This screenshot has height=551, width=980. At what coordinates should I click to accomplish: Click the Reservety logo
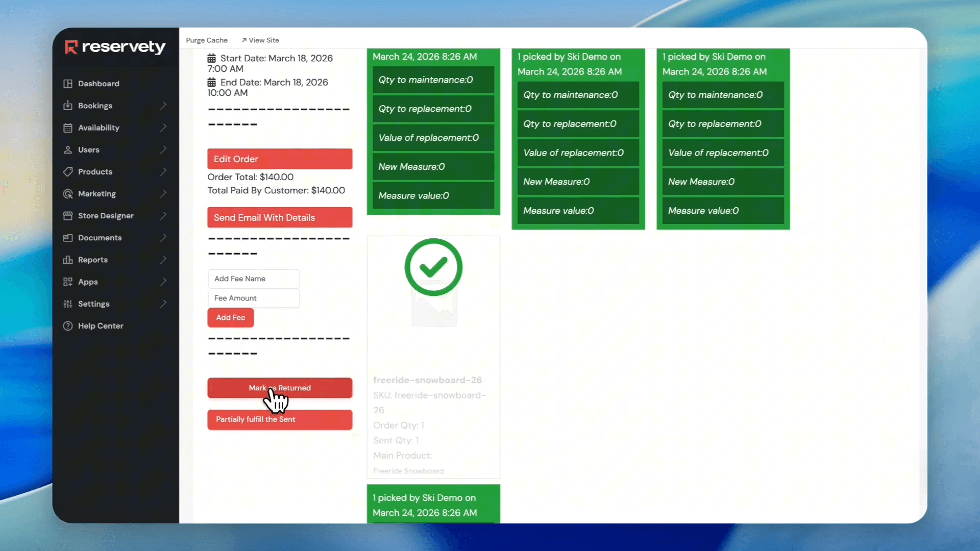(x=115, y=47)
